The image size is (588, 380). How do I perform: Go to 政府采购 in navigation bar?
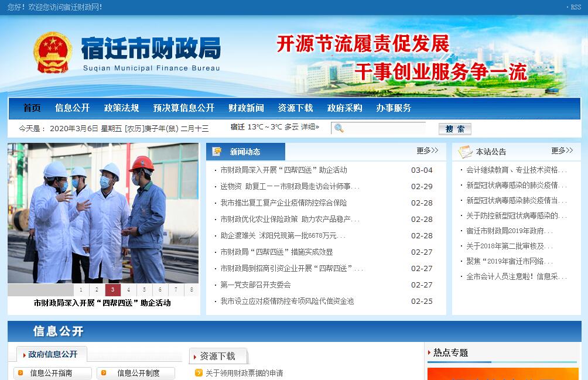click(x=344, y=108)
